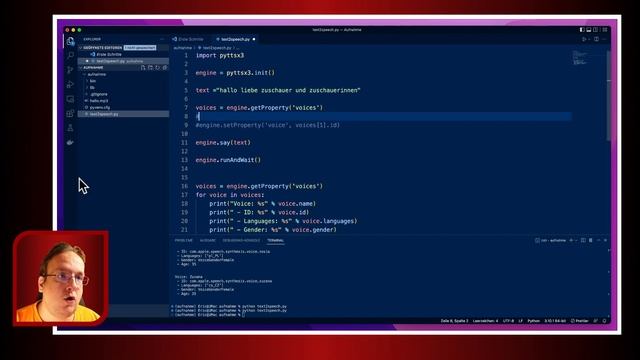Click UTF-8 encoding in status bar
The image size is (640, 360).
508,321
